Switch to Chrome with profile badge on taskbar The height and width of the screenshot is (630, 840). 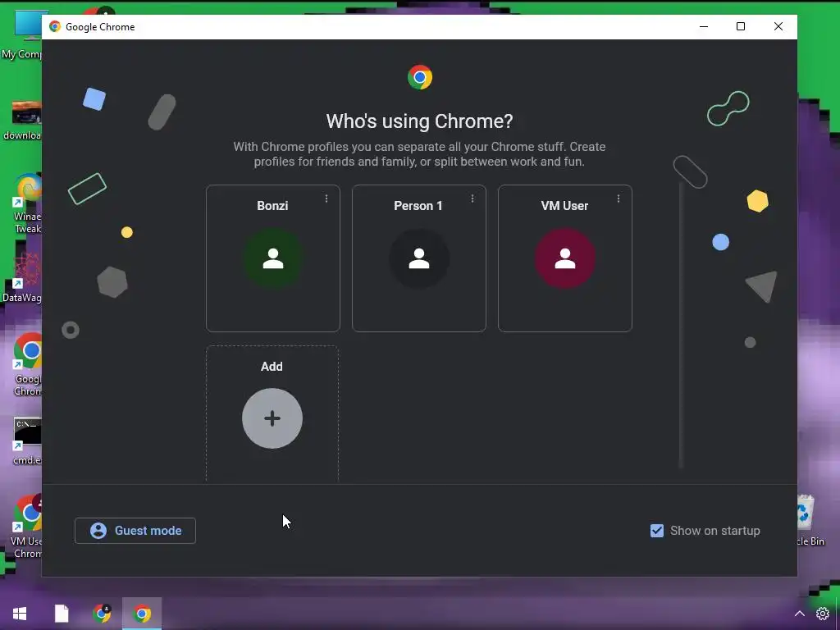coord(102,614)
